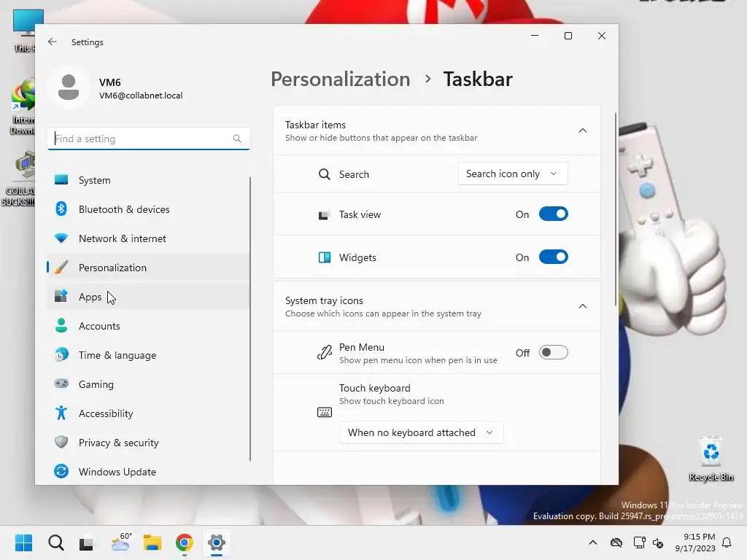Click the back arrow in Settings
The image size is (747, 560).
click(53, 42)
